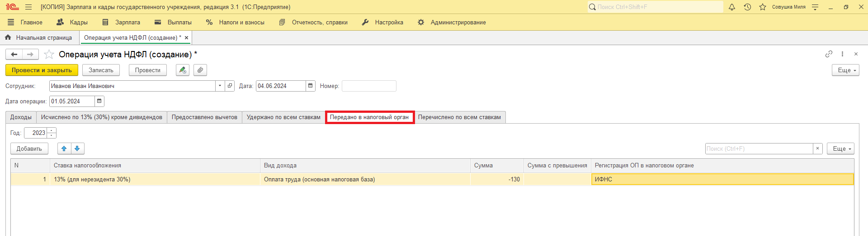Click the Провести button
The height and width of the screenshot is (236, 868).
(x=148, y=70)
